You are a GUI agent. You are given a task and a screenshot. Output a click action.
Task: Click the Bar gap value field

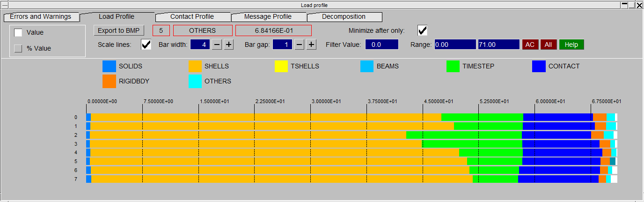pyautogui.click(x=283, y=45)
